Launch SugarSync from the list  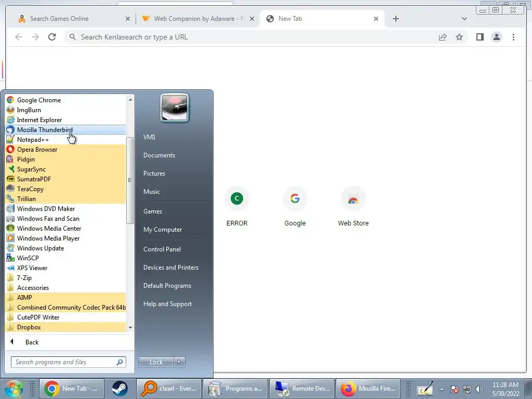pos(66,169)
